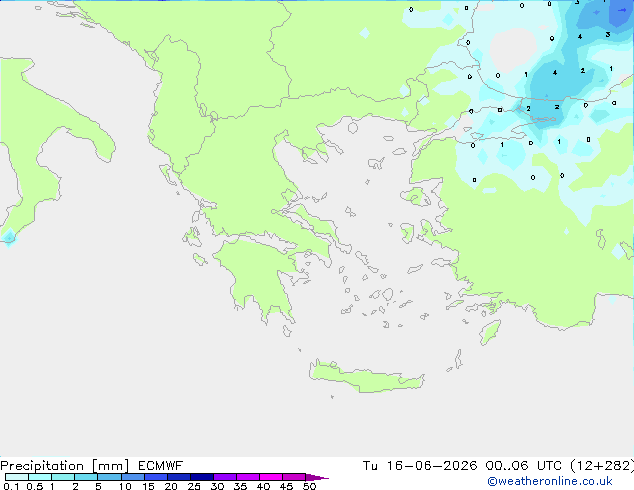Click the '25' legend value label
The height and width of the screenshot is (490, 634).
click(x=194, y=486)
